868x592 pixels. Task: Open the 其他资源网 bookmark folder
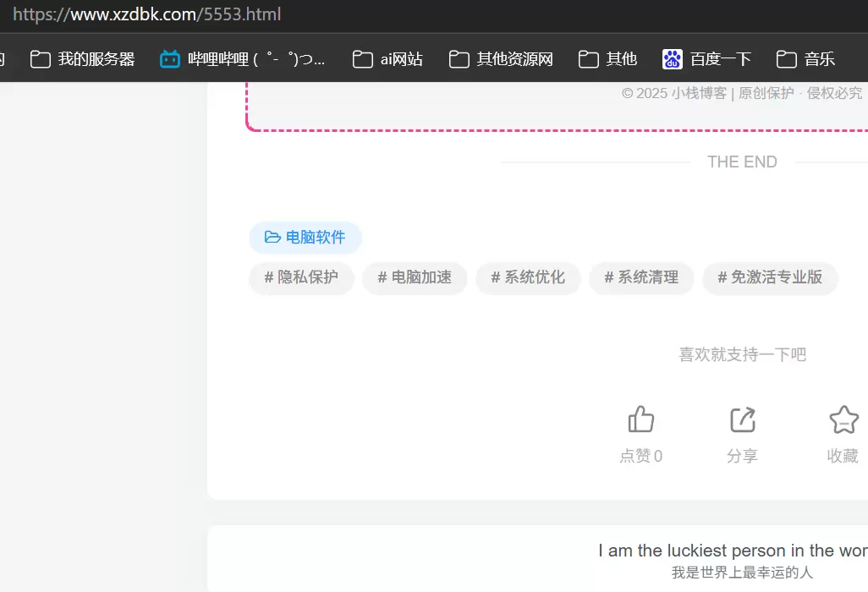pyautogui.click(x=501, y=59)
